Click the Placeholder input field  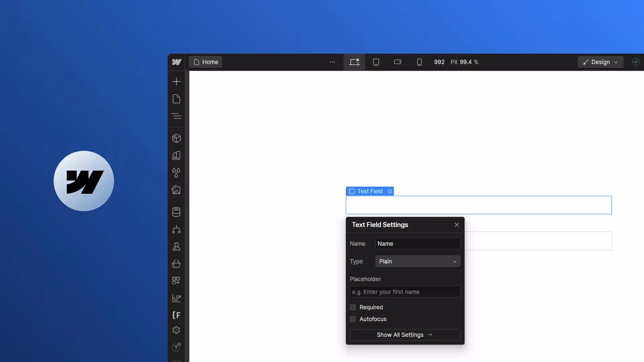(x=405, y=292)
